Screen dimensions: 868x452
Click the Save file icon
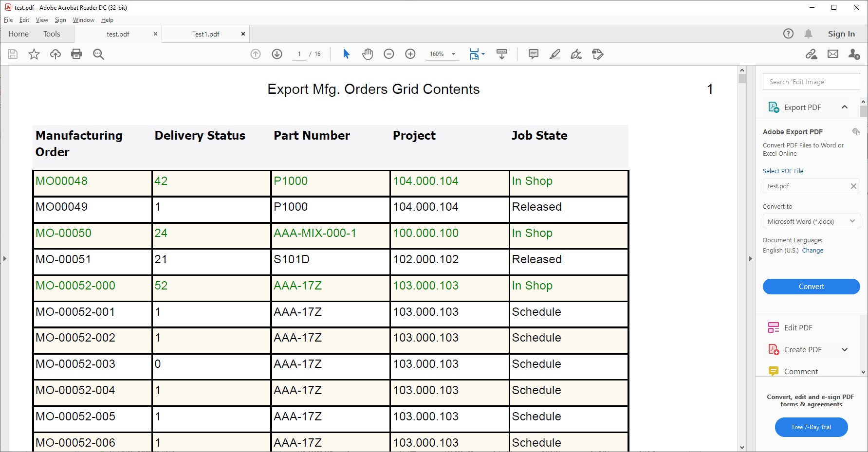[13, 54]
